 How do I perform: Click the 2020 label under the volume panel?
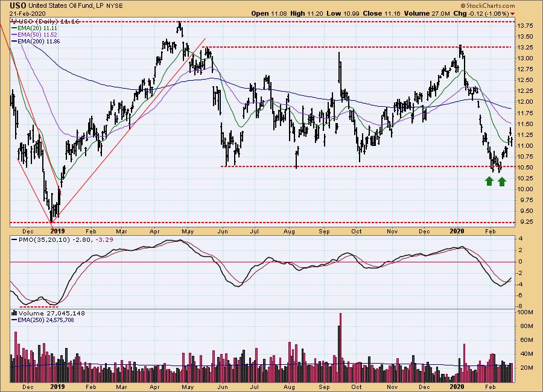(x=457, y=386)
